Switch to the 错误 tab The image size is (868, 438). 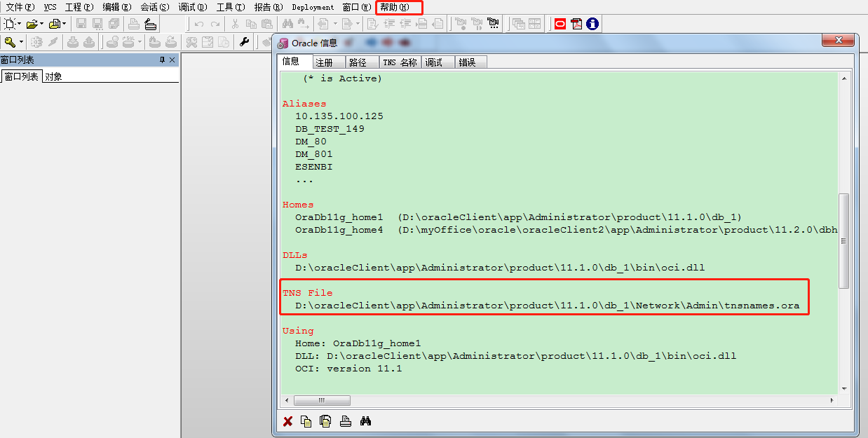coord(471,62)
